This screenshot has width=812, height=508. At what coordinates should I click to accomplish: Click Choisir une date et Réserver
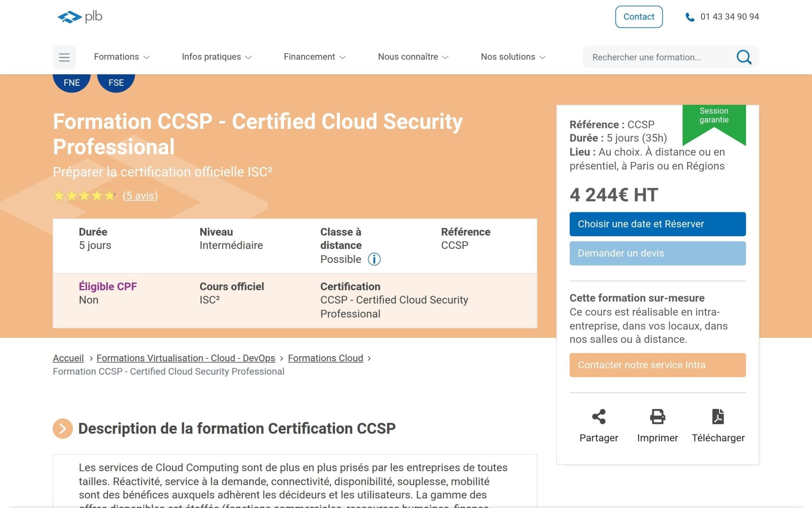657,224
